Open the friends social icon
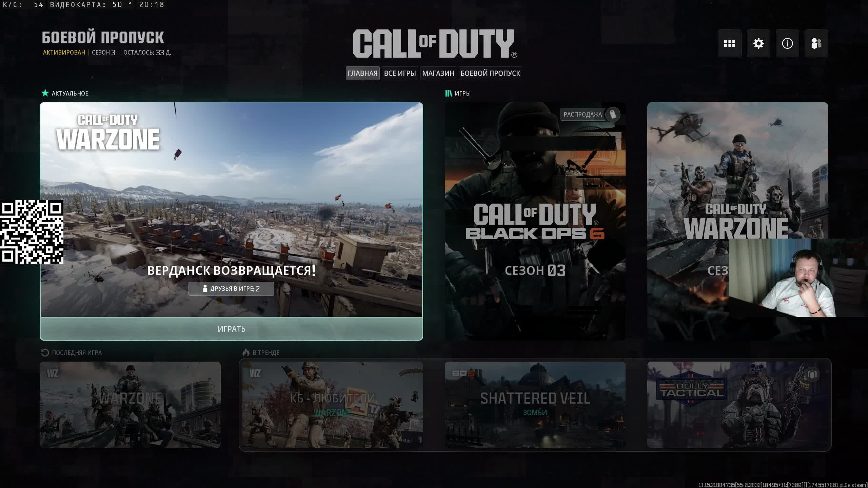Screen dimensions: 868x488 816,43
